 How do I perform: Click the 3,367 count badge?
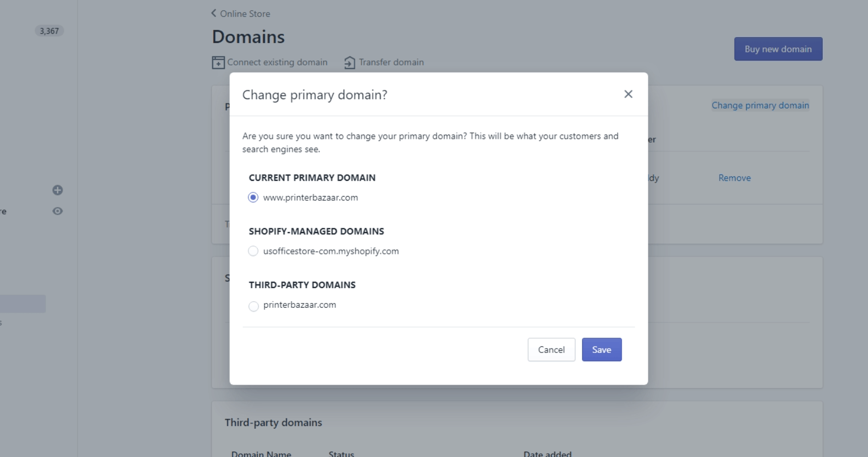click(x=49, y=31)
